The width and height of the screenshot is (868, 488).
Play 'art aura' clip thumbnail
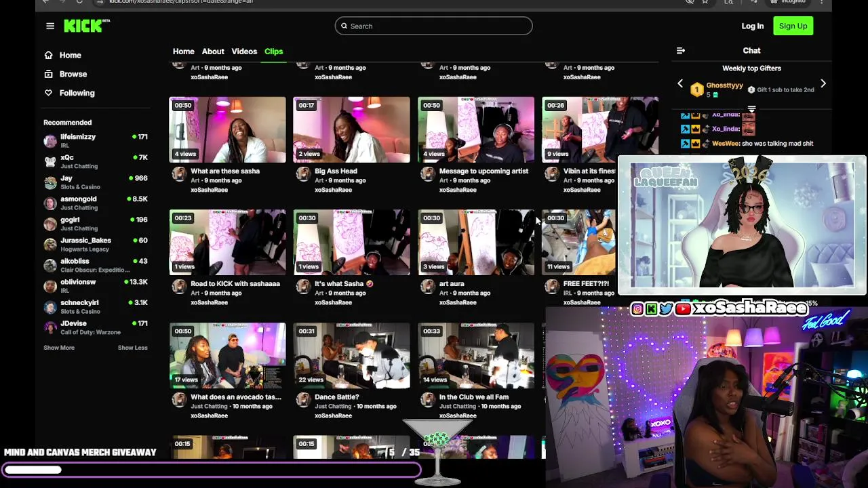click(x=476, y=242)
